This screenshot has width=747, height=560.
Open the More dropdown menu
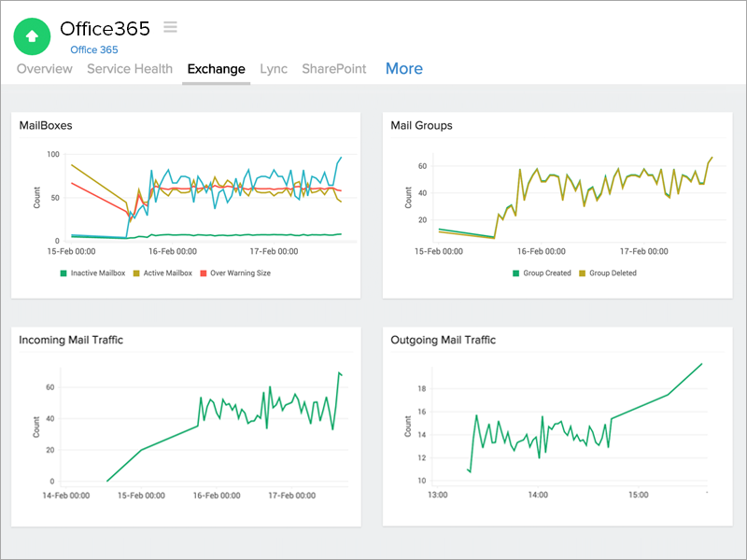point(403,68)
